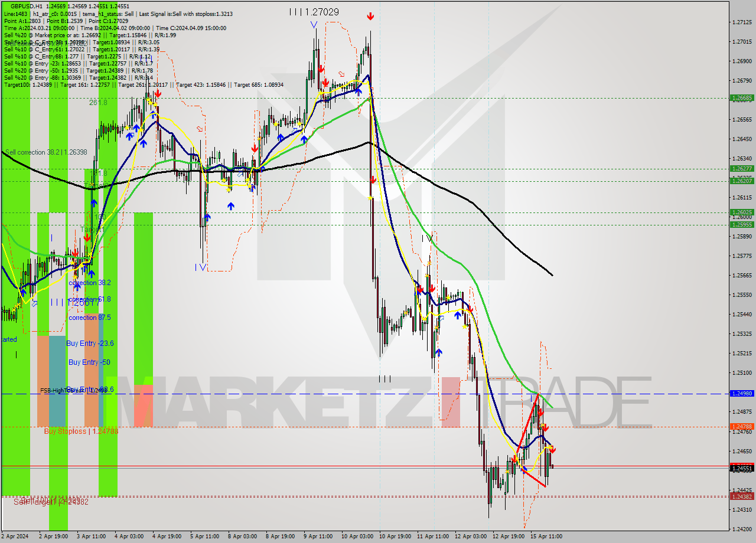The width and height of the screenshot is (756, 543).
Task: Click the 'Buy Stoploss | 1.24788' label
Action: [x=81, y=431]
